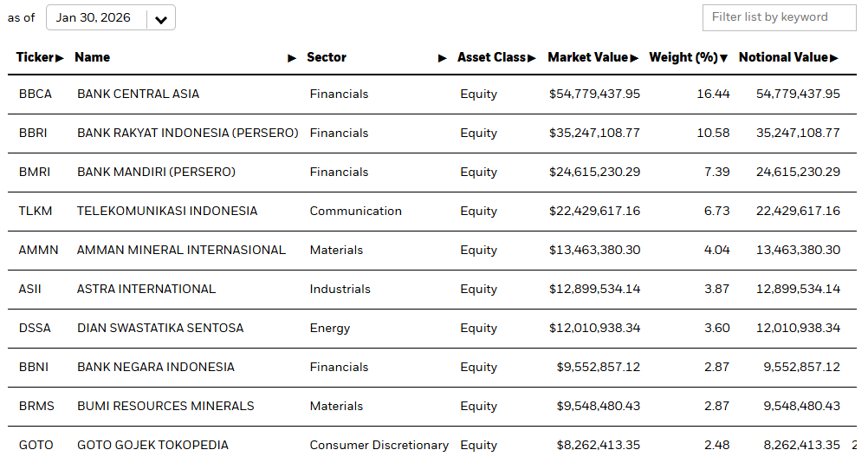
Task: Click the Sector column header
Action: 327,57
